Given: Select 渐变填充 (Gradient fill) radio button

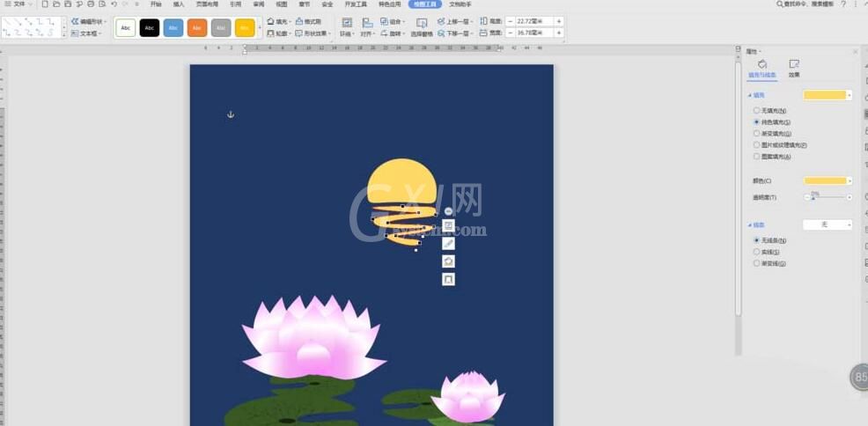Looking at the screenshot, I should [x=757, y=133].
